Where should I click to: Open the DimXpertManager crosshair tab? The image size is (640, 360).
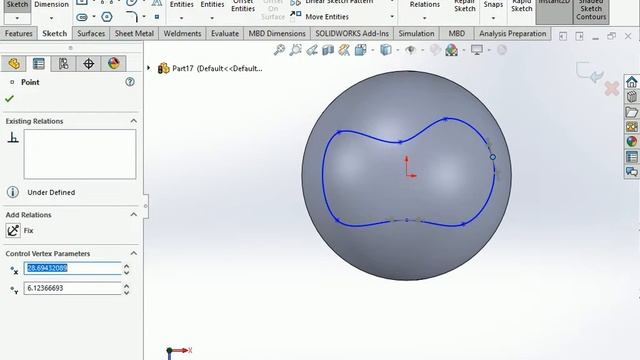pos(89,64)
